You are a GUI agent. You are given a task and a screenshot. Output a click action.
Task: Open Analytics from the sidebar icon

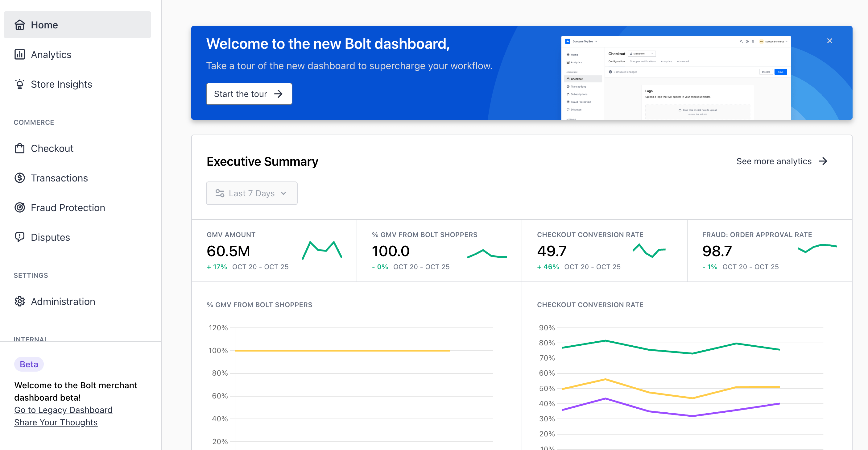[20, 54]
